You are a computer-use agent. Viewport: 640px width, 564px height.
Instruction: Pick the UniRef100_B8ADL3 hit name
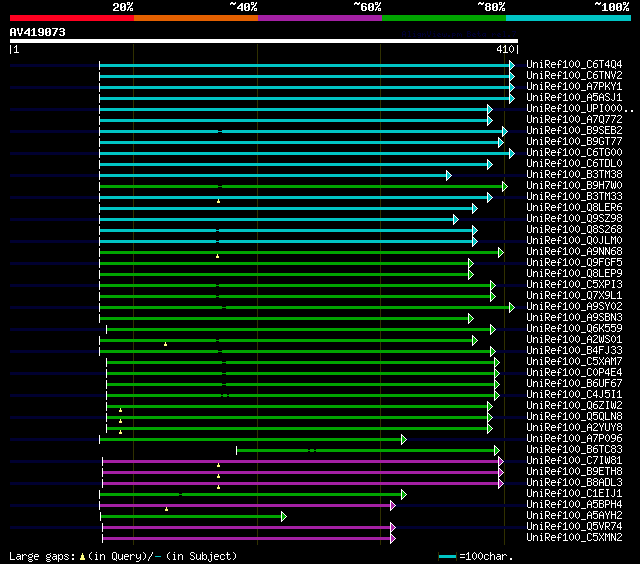574,483
